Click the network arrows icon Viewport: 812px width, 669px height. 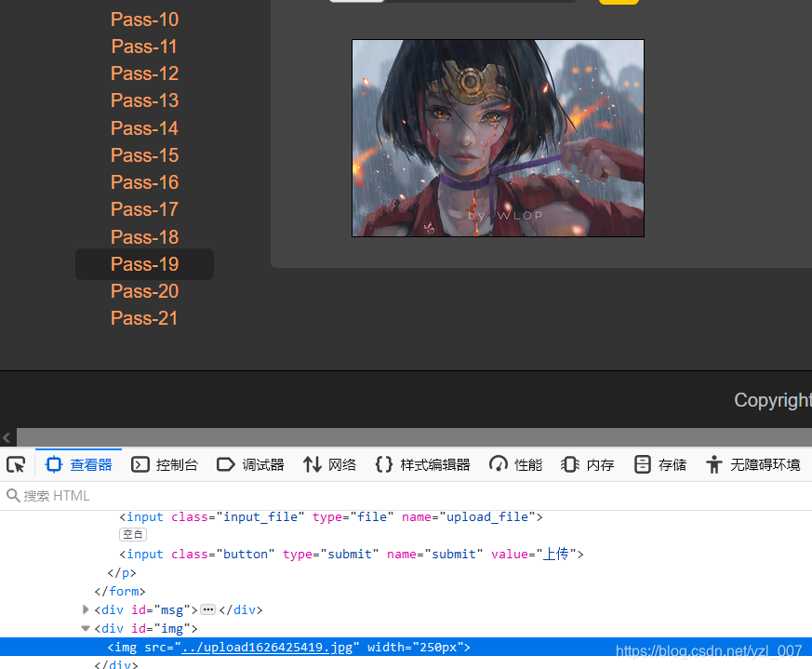click(313, 464)
